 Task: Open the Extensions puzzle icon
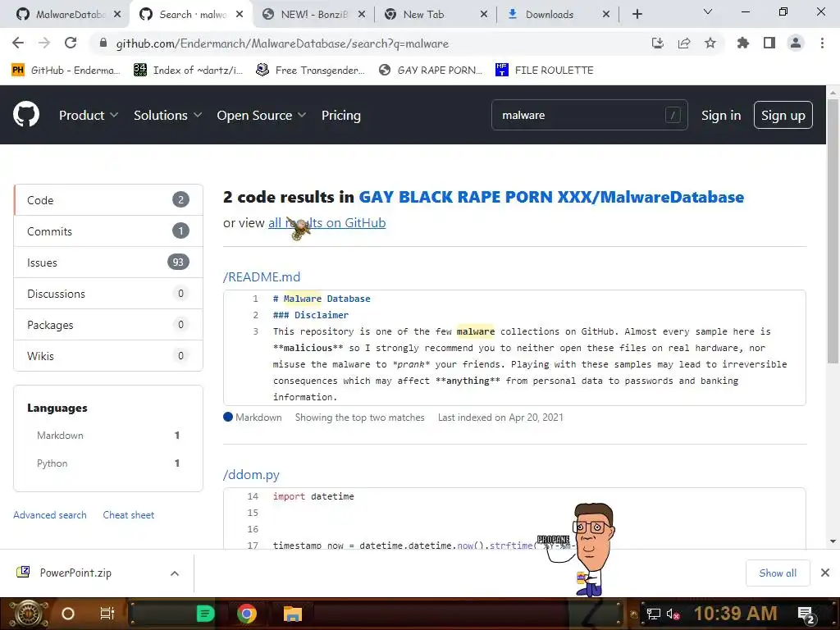[x=742, y=43]
